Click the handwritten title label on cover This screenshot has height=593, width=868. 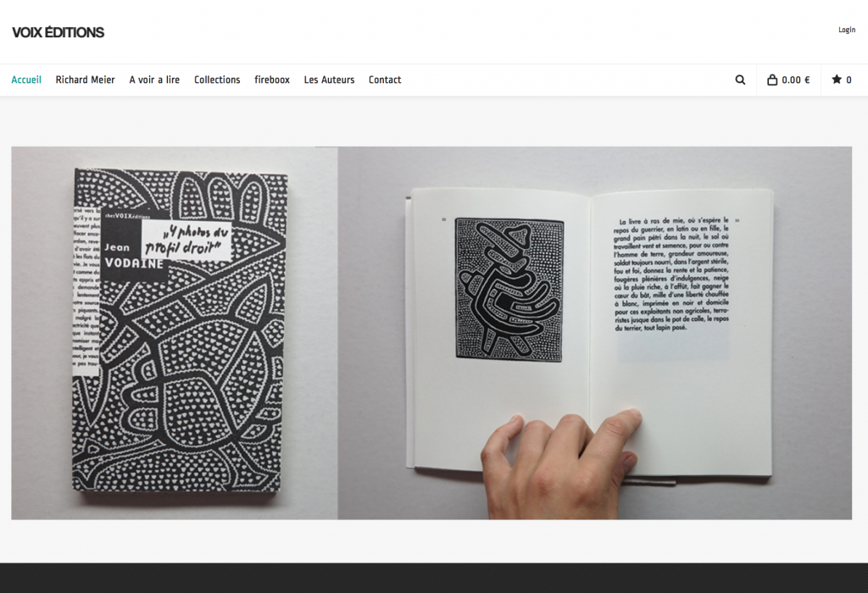point(186,240)
